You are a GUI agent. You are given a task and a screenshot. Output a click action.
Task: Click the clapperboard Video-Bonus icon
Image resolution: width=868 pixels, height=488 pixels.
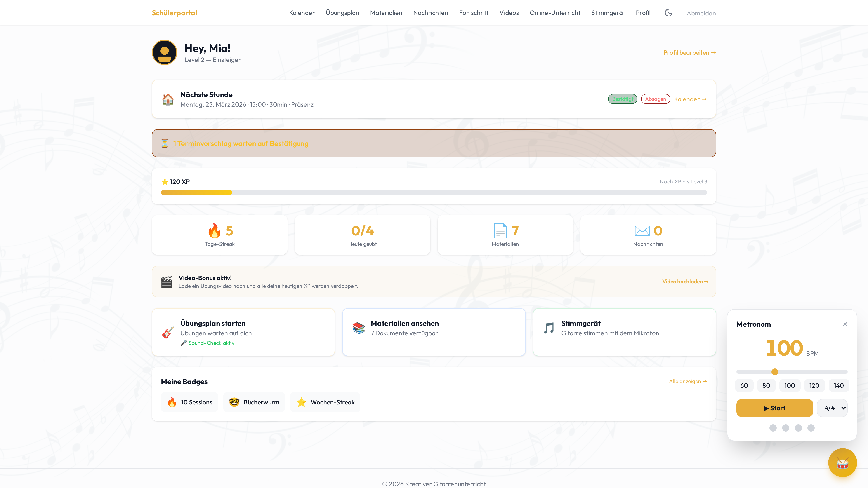click(x=166, y=282)
